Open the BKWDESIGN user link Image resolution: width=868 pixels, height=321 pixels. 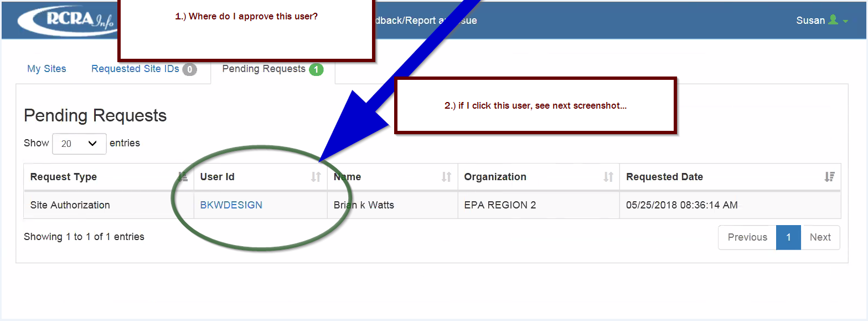231,205
